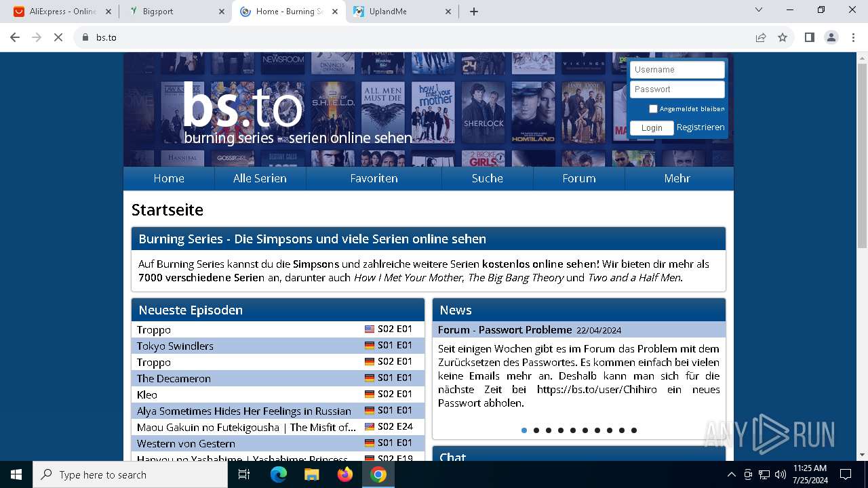Click the US flag beside first Troppo
Image resolution: width=868 pixels, height=488 pixels.
[x=370, y=329]
